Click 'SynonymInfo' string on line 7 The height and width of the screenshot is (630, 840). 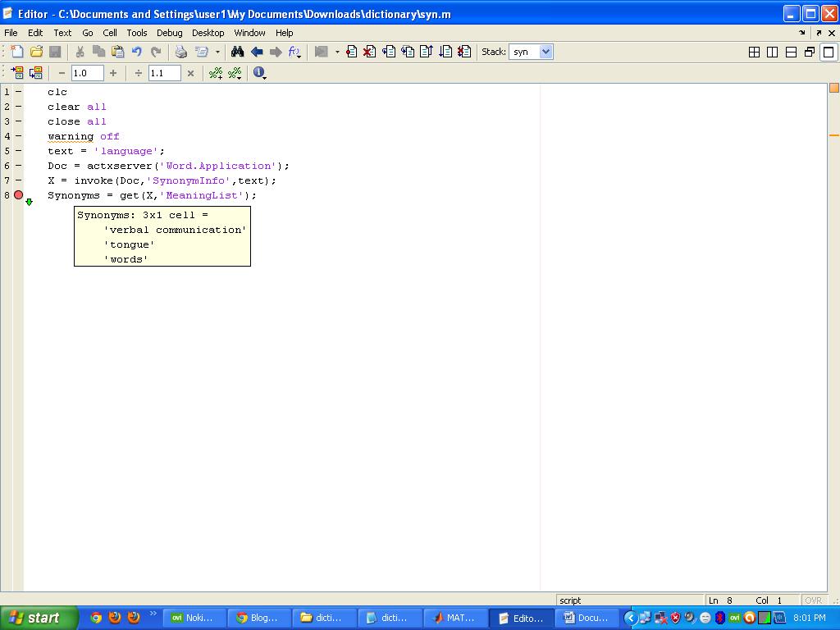tap(189, 180)
